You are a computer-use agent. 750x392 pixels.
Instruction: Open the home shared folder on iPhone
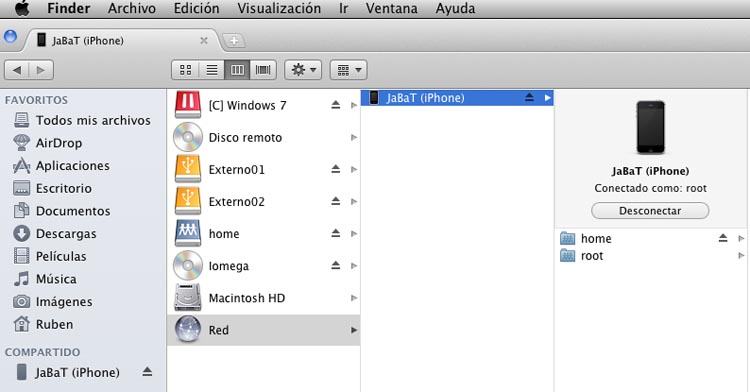[x=652, y=238]
